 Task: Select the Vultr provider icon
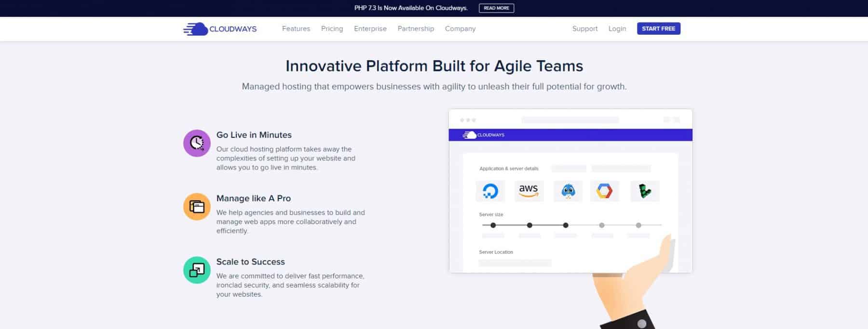pos(645,191)
